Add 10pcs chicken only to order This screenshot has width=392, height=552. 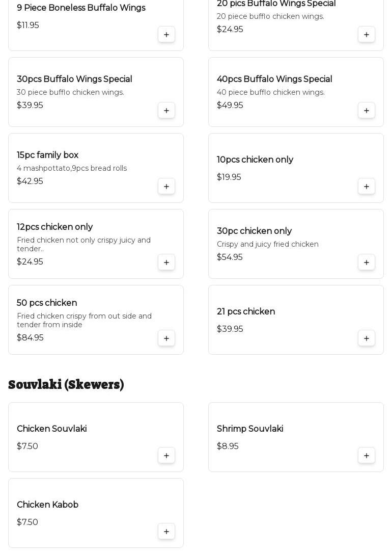pyautogui.click(x=367, y=187)
